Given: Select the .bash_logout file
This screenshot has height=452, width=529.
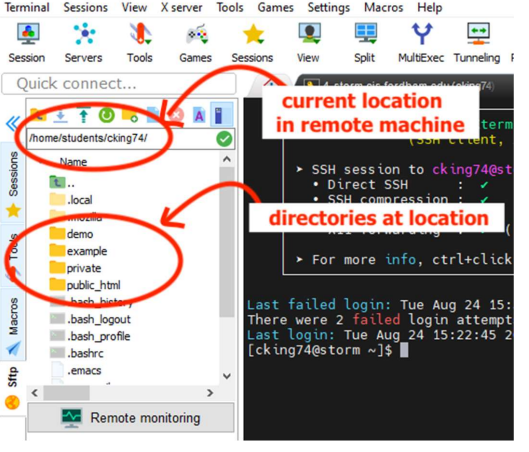Looking at the screenshot, I should tap(90, 319).
